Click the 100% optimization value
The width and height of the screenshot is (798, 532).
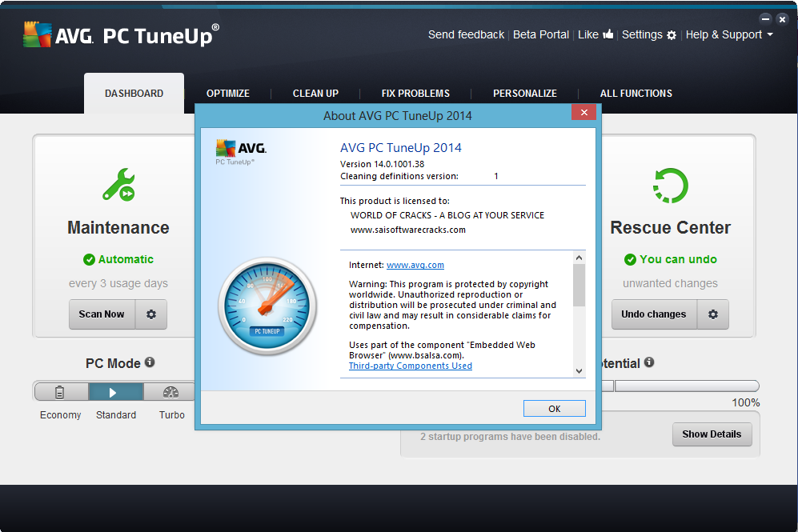746,402
